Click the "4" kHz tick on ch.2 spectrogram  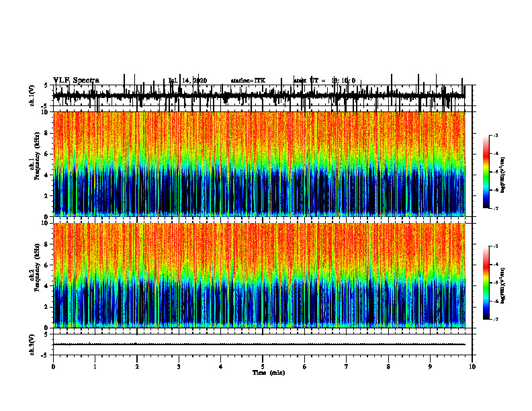[x=47, y=286]
